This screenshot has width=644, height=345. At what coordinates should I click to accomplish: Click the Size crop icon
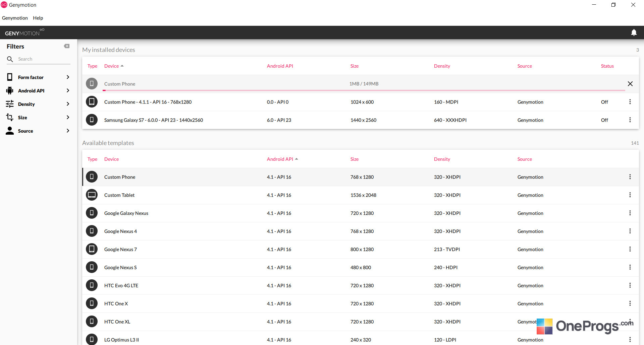pos(10,117)
